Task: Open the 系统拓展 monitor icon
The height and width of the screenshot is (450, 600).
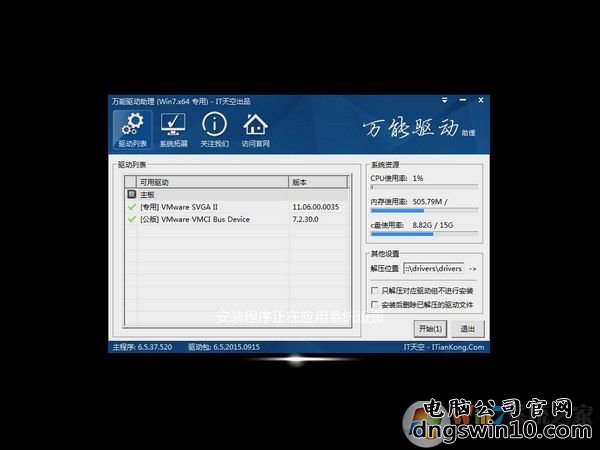Action: [173, 130]
